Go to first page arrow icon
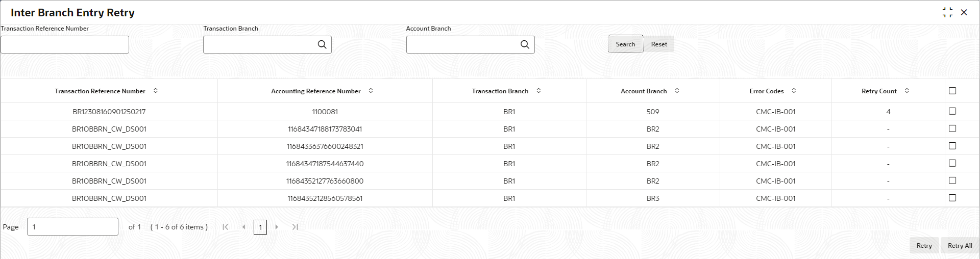 pos(225,227)
